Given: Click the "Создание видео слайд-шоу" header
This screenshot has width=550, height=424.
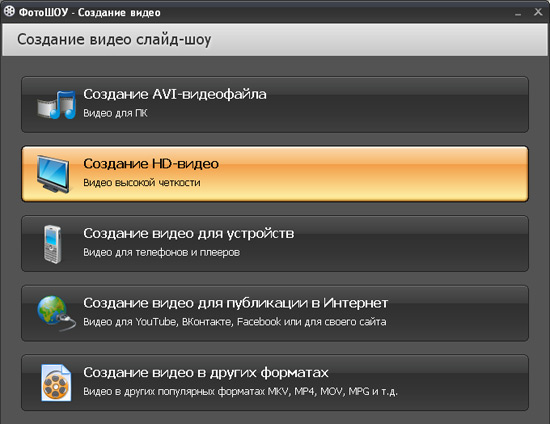Looking at the screenshot, I should pyautogui.click(x=114, y=39).
